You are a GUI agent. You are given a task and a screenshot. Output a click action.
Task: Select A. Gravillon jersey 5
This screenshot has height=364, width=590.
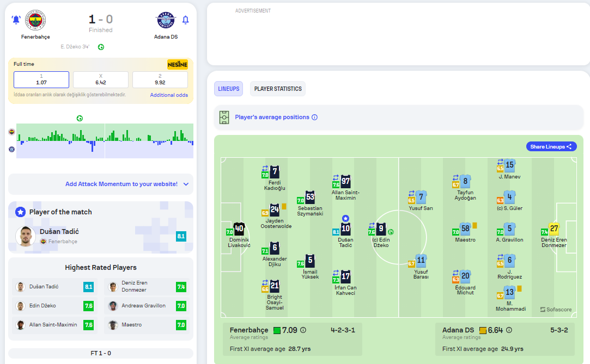pos(509,229)
